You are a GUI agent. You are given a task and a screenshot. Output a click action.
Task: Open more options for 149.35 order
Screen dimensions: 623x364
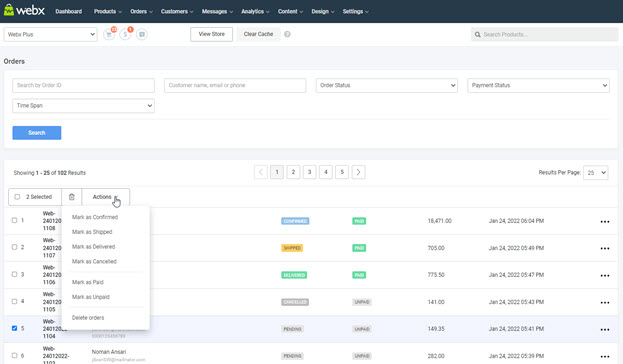point(605,329)
